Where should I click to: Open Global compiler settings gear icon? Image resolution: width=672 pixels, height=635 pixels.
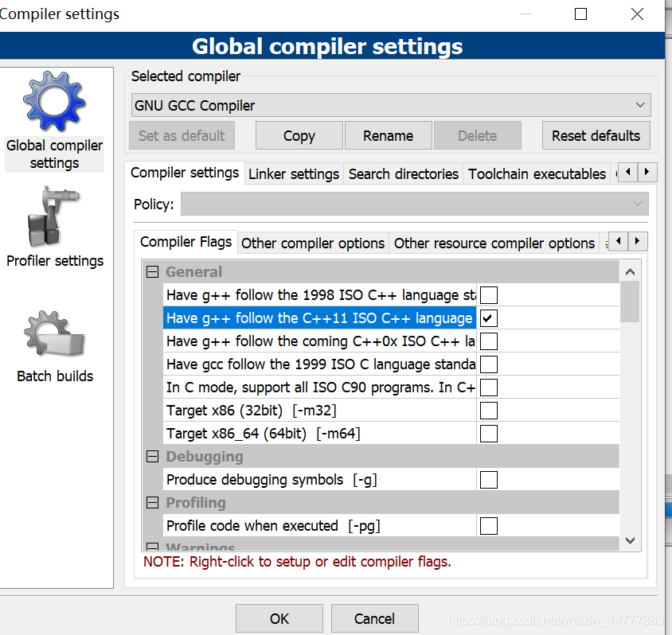point(54,102)
